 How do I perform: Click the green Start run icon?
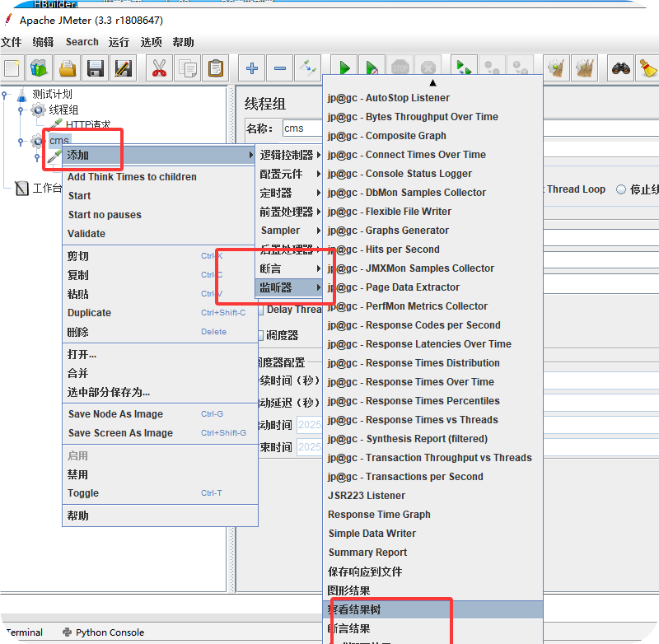point(344,68)
